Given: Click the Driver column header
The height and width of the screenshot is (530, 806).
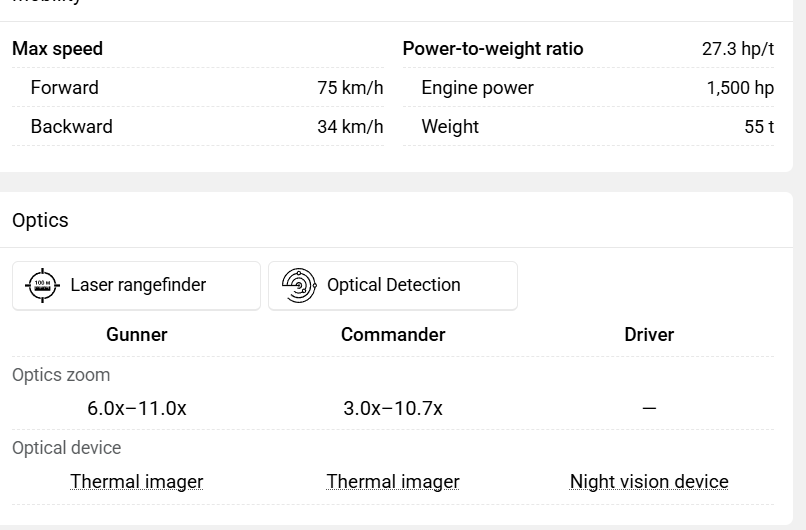Looking at the screenshot, I should (649, 335).
